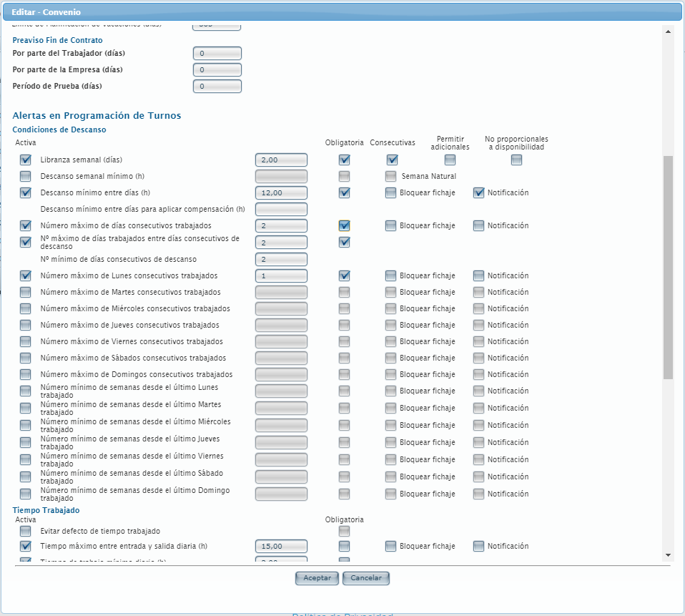
Task: Enable Activa for Descanso semanal mínimo (h)
Action: pos(26,176)
